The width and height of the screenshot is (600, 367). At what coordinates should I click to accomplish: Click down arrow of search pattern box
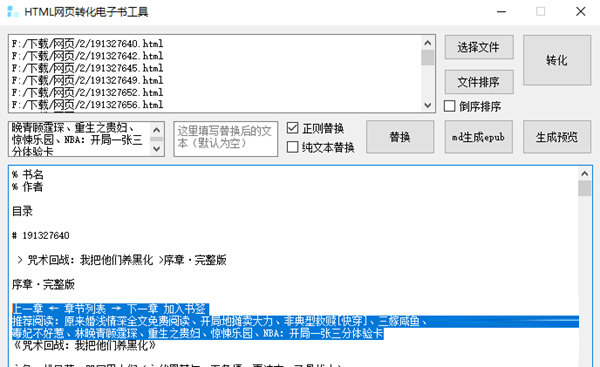[156, 148]
